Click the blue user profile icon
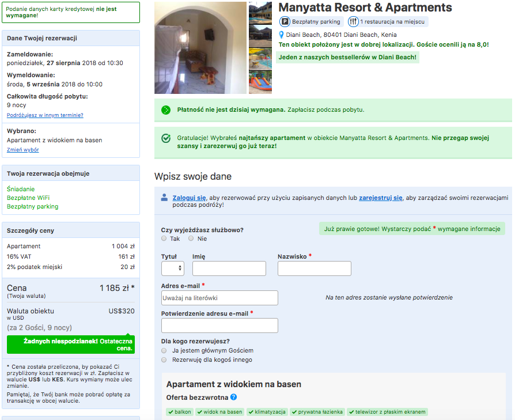Image resolution: width=515 pixels, height=420 pixels. [164, 198]
